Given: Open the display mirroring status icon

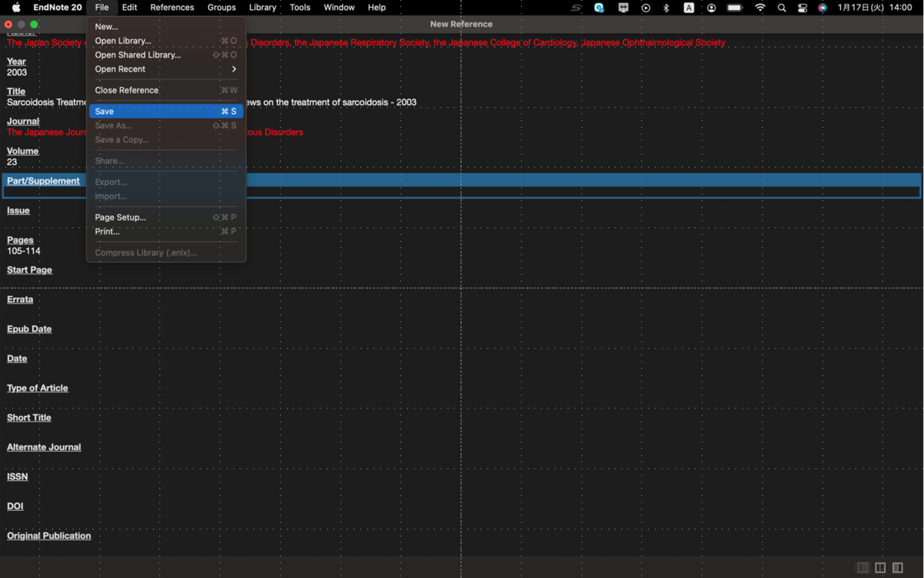Looking at the screenshot, I should tap(624, 8).
